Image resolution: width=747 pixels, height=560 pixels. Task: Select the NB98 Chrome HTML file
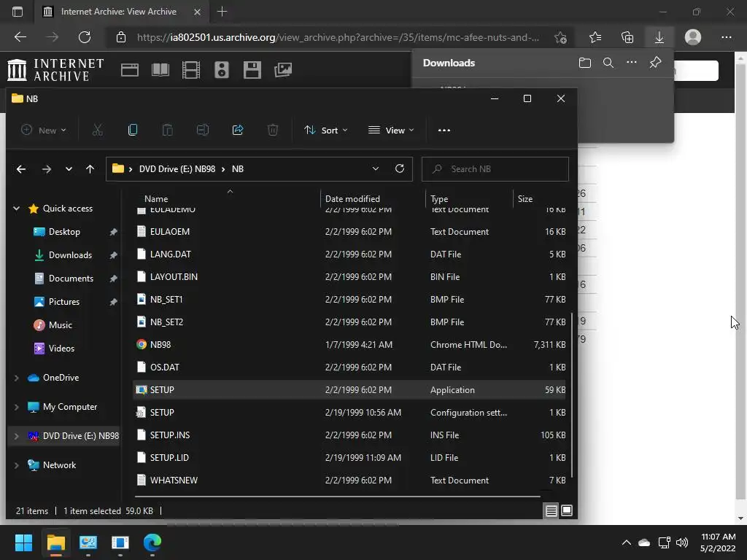pos(350,345)
